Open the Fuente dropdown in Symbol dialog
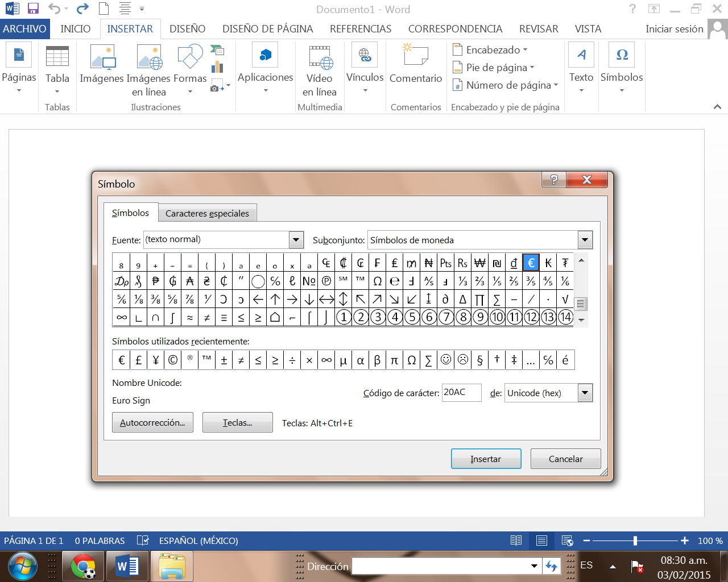The height and width of the screenshot is (582, 728). click(x=295, y=240)
